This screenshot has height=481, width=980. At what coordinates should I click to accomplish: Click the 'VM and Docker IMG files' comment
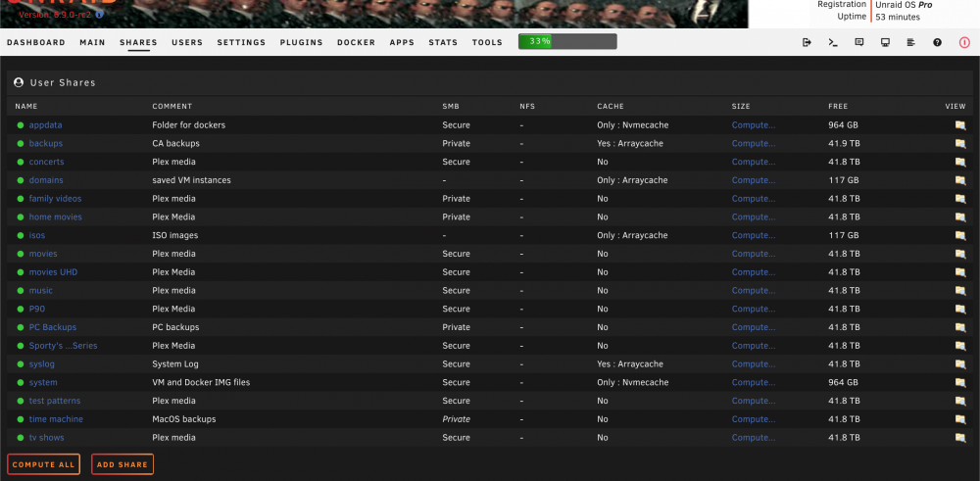pyautogui.click(x=201, y=382)
